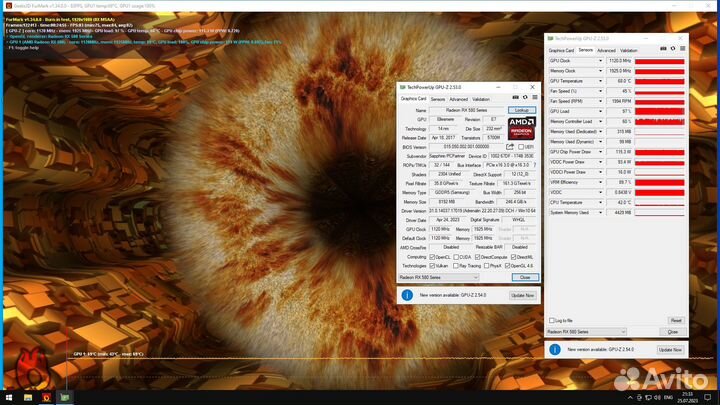Toggle the Vulkan checkbox
The width and height of the screenshot is (720, 405).
[x=432, y=266]
